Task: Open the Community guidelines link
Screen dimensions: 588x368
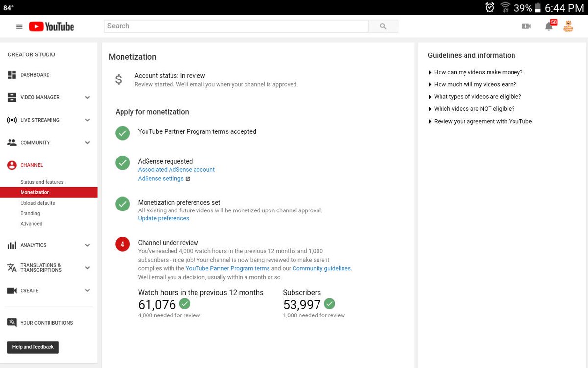Action: pyautogui.click(x=321, y=268)
